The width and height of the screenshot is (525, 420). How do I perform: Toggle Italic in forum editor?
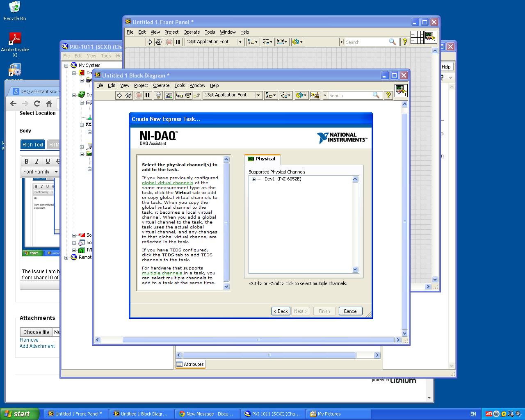coord(37,161)
